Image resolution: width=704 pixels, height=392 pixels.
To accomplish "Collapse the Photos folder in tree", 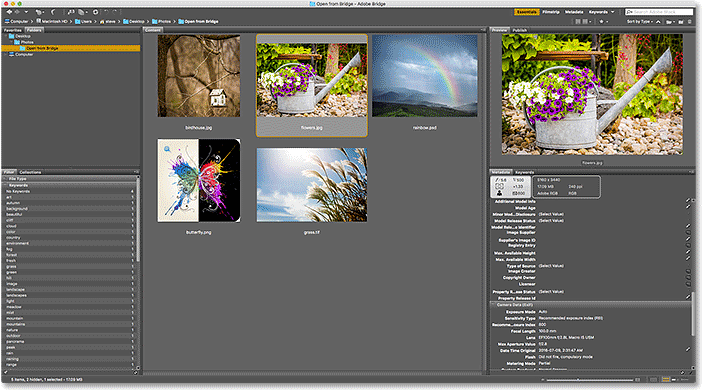I will (12, 42).
